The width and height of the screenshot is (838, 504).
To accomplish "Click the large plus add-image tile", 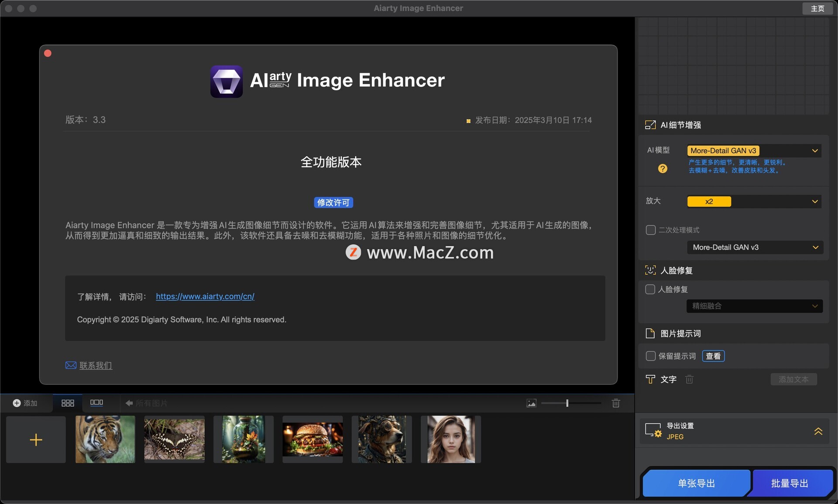I will [x=36, y=439].
